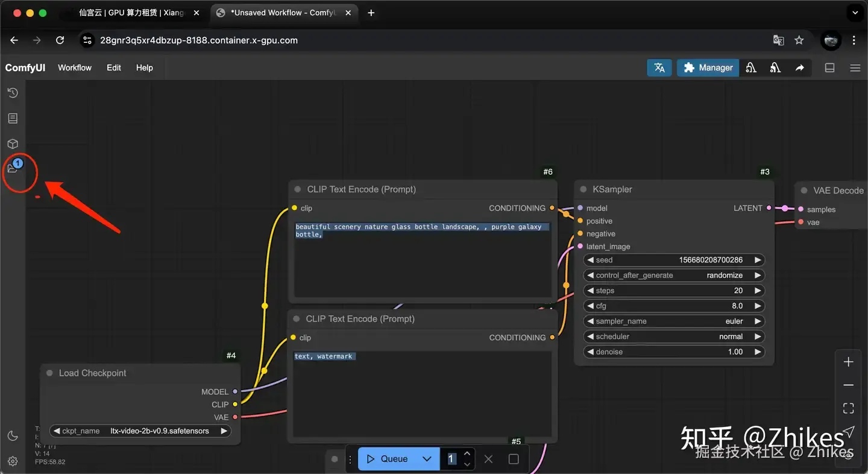Collapse the Load Checkpoint node dot

[49, 373]
